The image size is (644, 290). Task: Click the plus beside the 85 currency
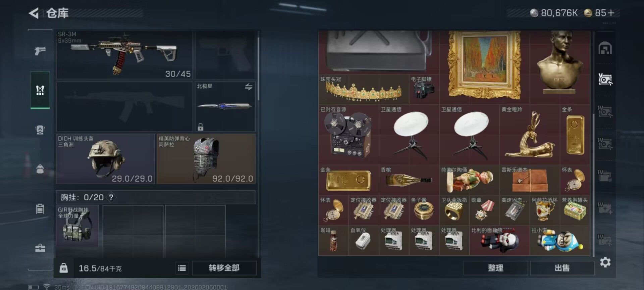(x=611, y=13)
